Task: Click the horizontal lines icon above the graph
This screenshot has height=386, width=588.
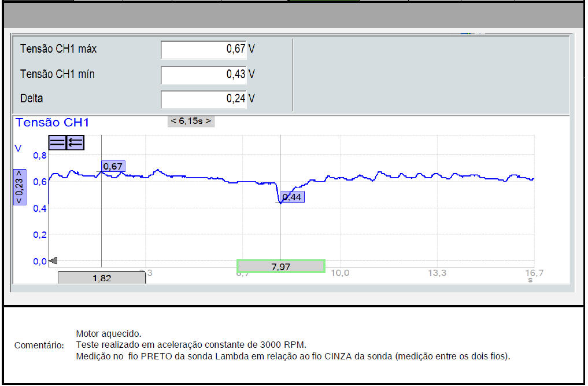Action: tap(57, 143)
